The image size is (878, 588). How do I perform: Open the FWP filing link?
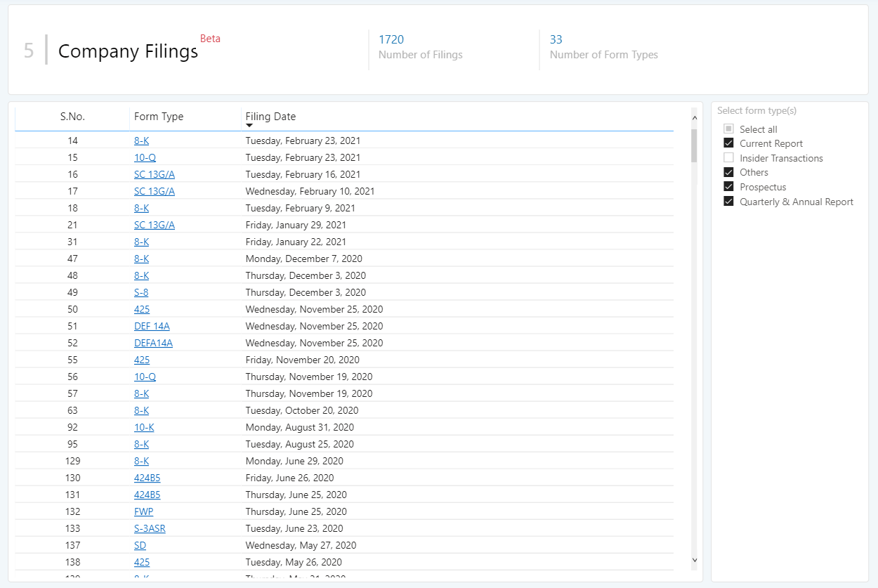(x=143, y=511)
